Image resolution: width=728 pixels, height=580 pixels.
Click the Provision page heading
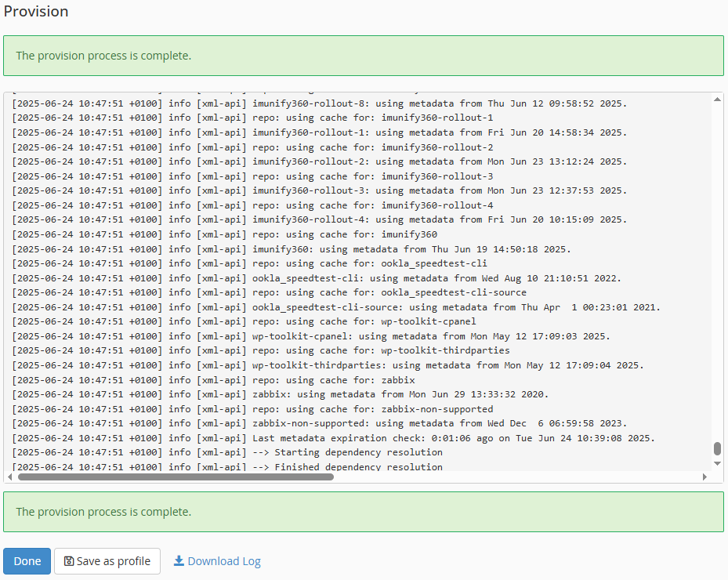(36, 12)
